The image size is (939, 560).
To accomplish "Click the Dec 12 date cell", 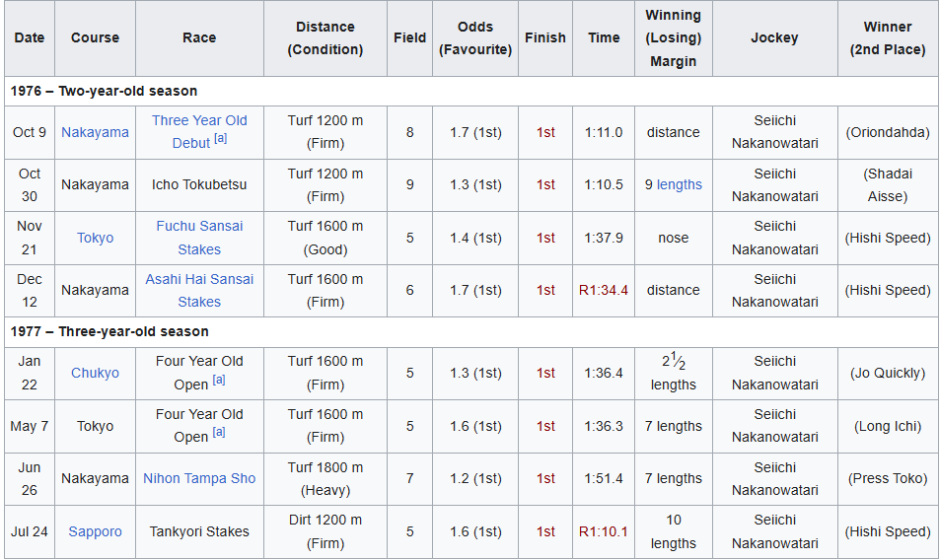I will 30,291.
